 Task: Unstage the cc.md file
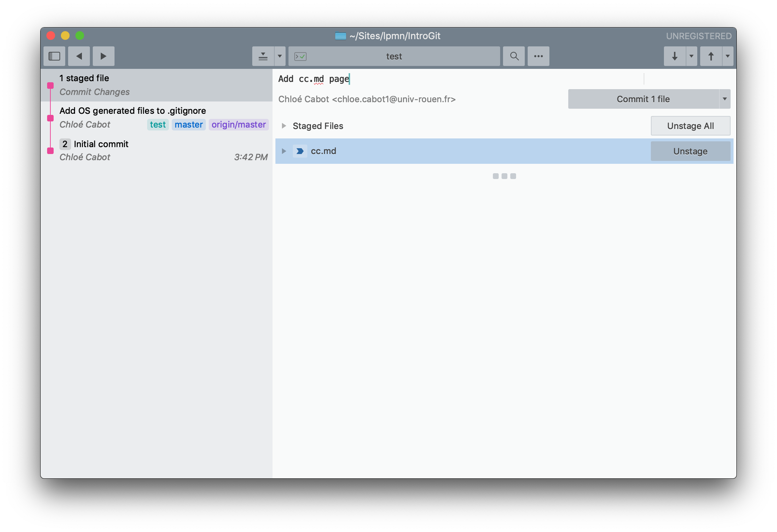[x=690, y=151]
